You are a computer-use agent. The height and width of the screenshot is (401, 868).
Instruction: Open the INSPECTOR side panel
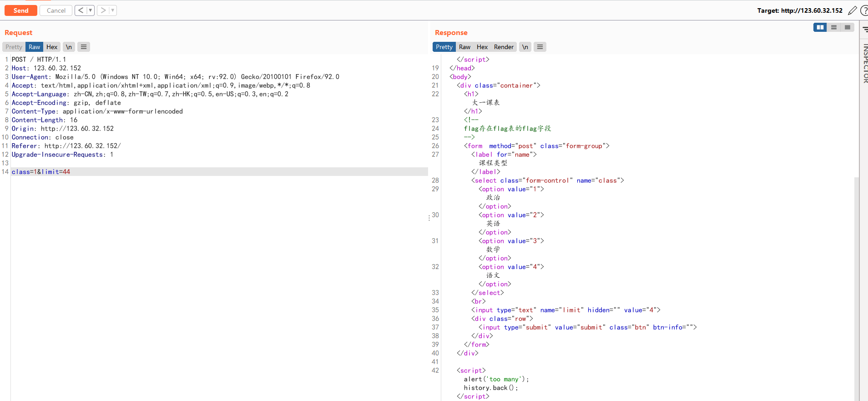click(865, 64)
